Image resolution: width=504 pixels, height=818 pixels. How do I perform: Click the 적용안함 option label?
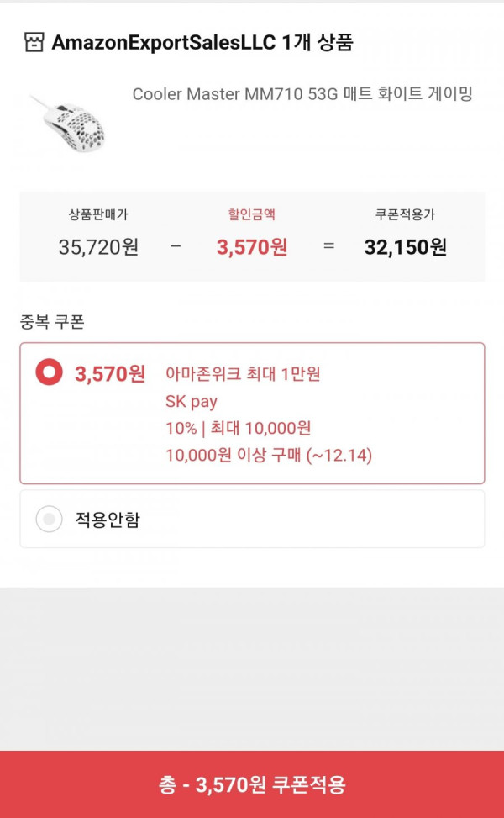108,520
